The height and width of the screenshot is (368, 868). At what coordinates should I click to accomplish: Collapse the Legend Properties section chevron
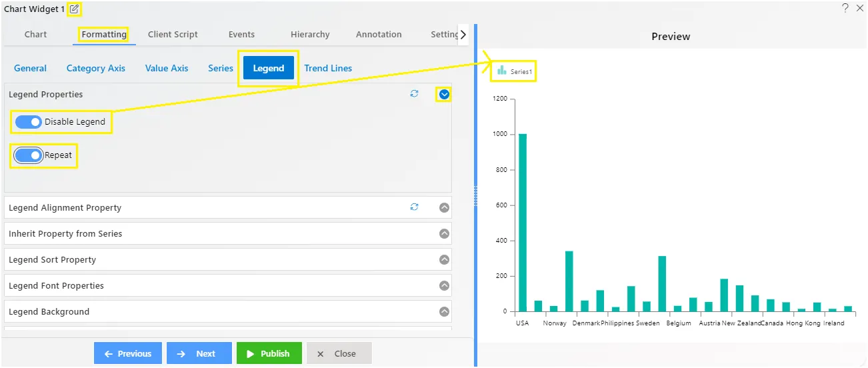point(445,95)
